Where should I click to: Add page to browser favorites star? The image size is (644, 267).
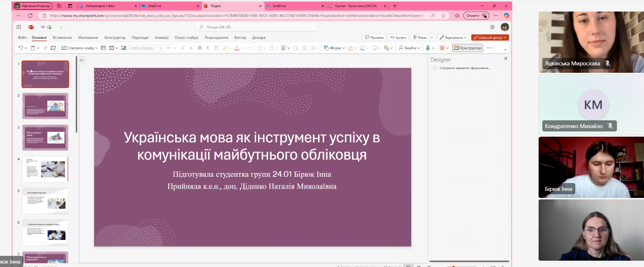(443, 16)
